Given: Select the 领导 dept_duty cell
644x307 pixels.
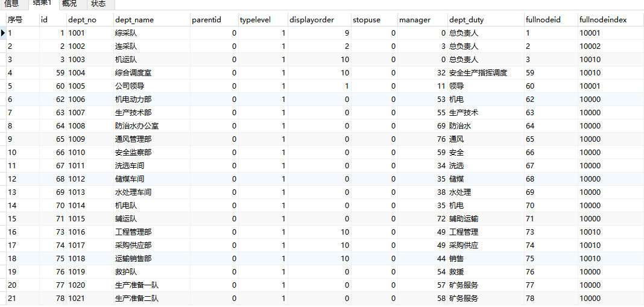Looking at the screenshot, I should 486,86.
